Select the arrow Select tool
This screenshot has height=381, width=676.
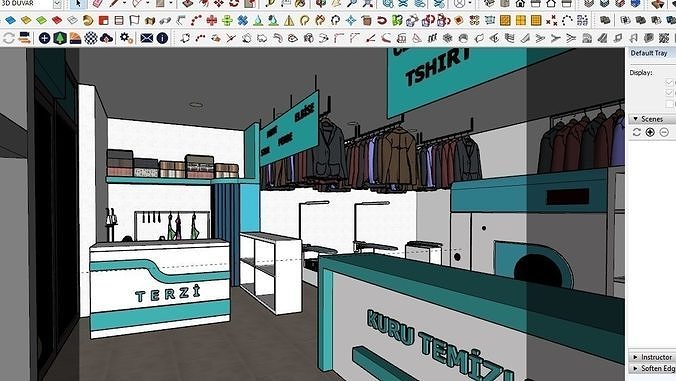tap(78, 3)
